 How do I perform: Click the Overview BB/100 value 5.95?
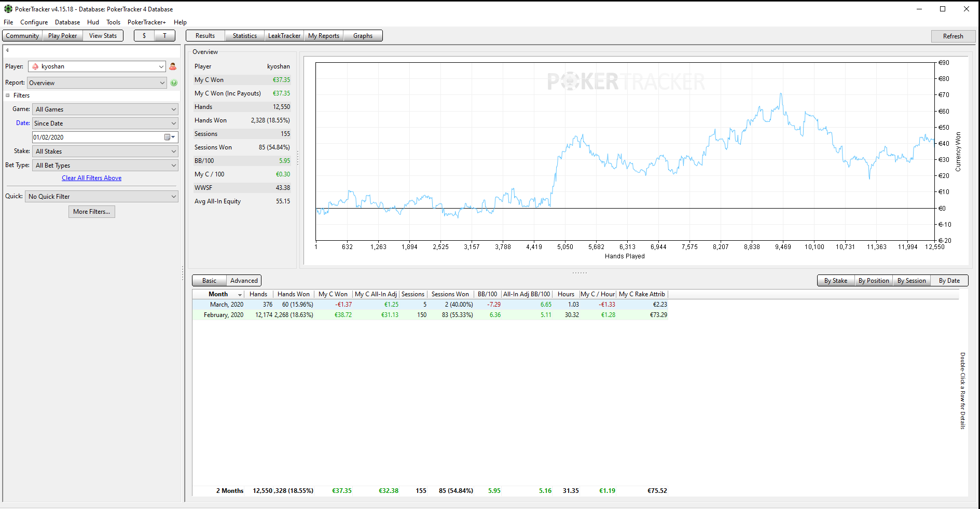pos(285,161)
